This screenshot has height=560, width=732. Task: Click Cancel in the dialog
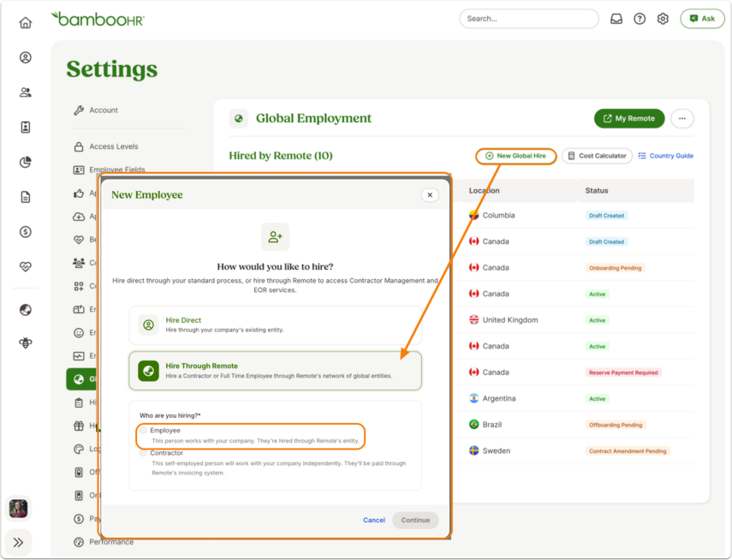(x=374, y=520)
